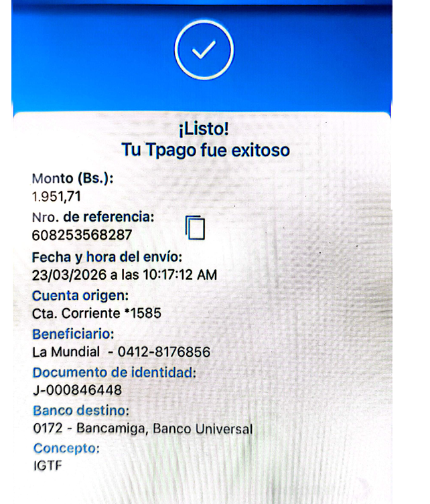
Task: Tap the Beneficiario label
Action: [73, 334]
